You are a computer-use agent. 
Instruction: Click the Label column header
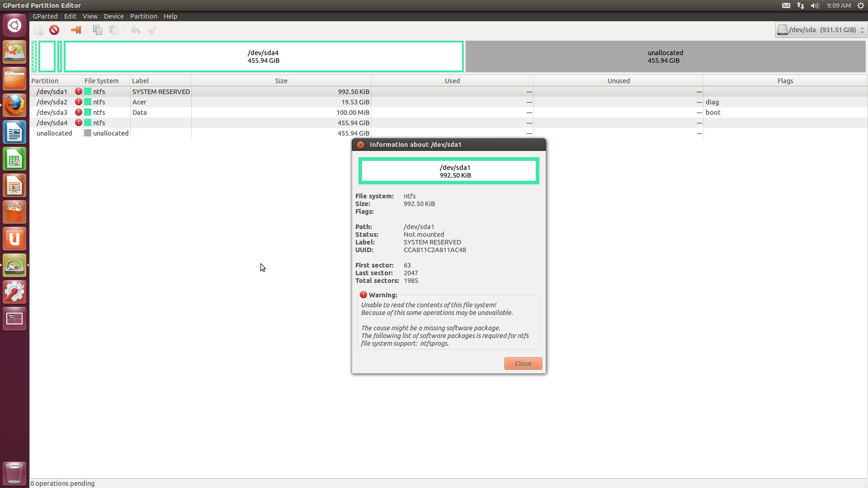coord(161,81)
